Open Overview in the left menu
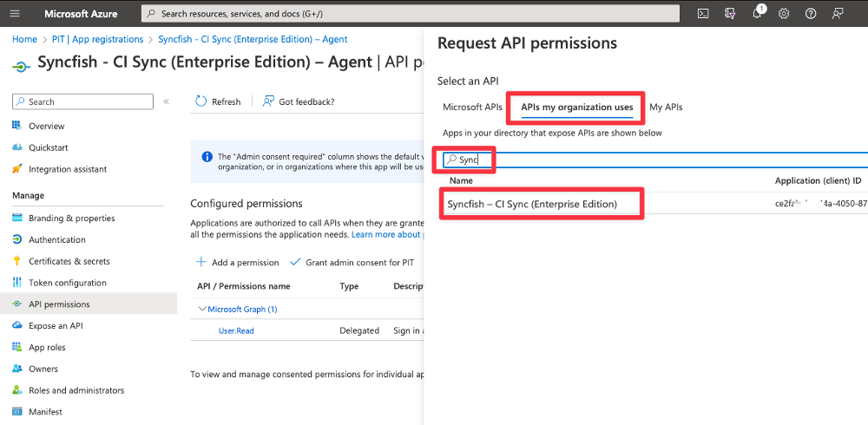The width and height of the screenshot is (868, 425). coord(47,126)
